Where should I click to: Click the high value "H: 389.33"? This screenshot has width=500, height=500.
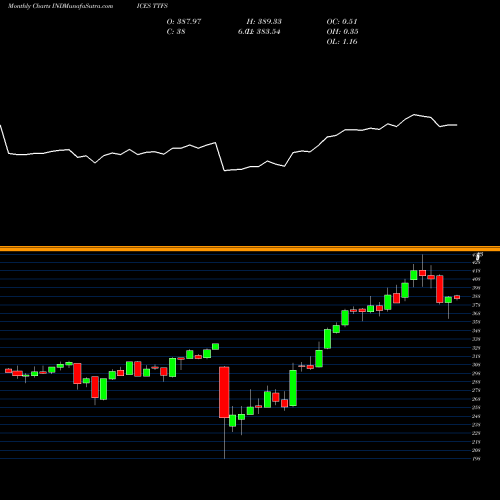tap(264, 21)
